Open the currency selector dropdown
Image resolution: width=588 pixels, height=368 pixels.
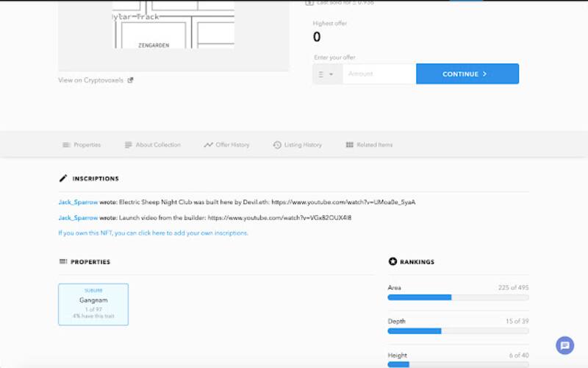pos(327,74)
